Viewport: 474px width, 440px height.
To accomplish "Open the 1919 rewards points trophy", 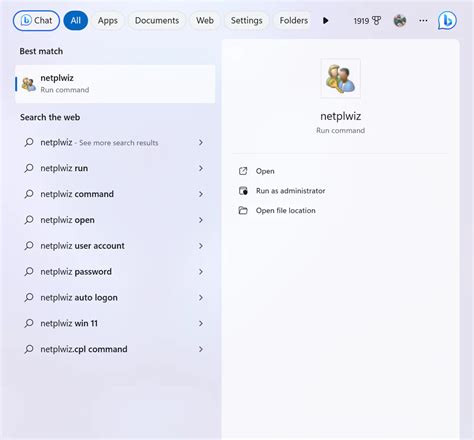I will 367,21.
